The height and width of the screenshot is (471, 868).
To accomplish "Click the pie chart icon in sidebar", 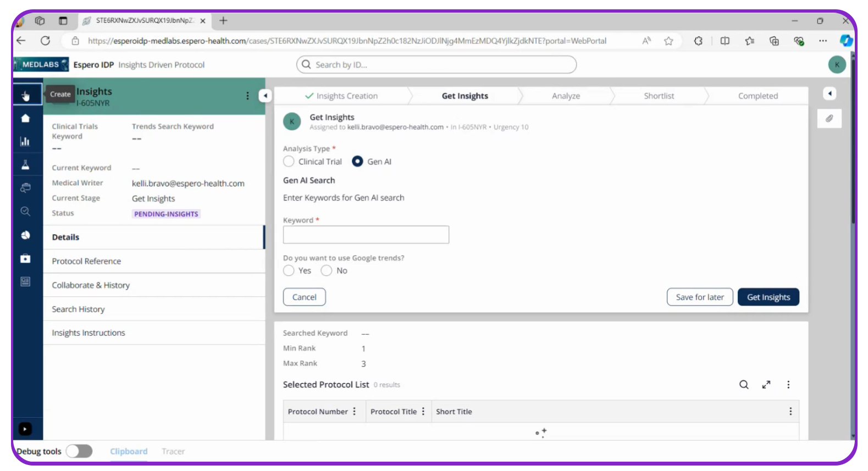I will click(25, 235).
